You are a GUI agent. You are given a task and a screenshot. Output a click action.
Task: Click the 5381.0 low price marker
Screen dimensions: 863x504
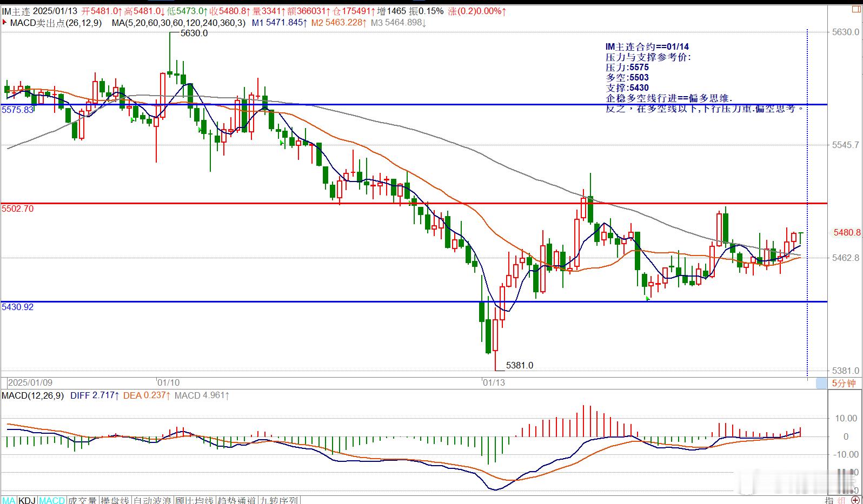520,365
